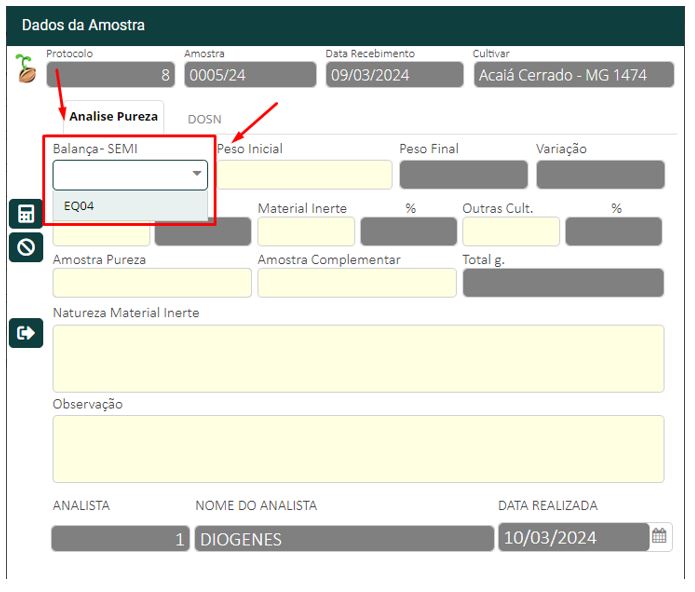Screen dimensions: 695x592
Task: Click the exit arrow icon button
Action: pyautogui.click(x=26, y=333)
